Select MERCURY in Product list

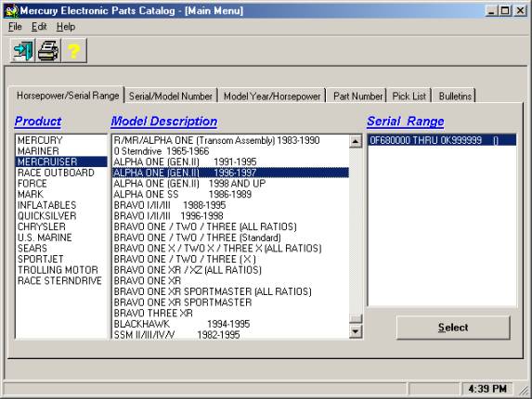click(61, 140)
